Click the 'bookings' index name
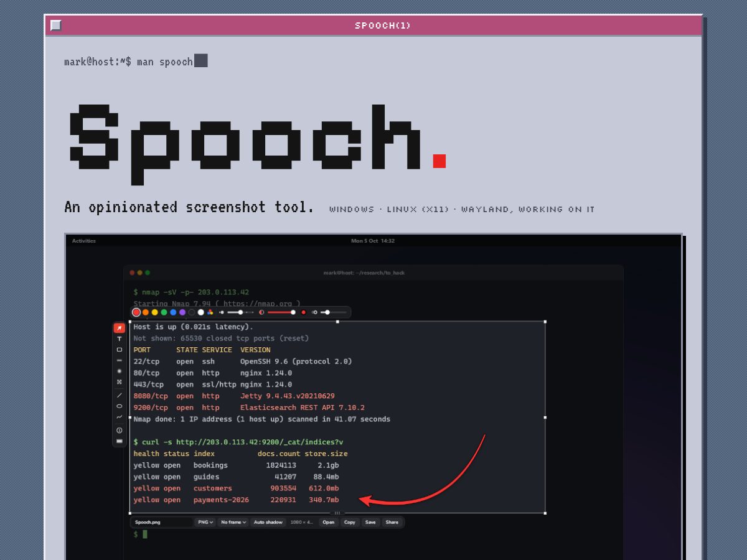The height and width of the screenshot is (560, 747). pos(210,465)
